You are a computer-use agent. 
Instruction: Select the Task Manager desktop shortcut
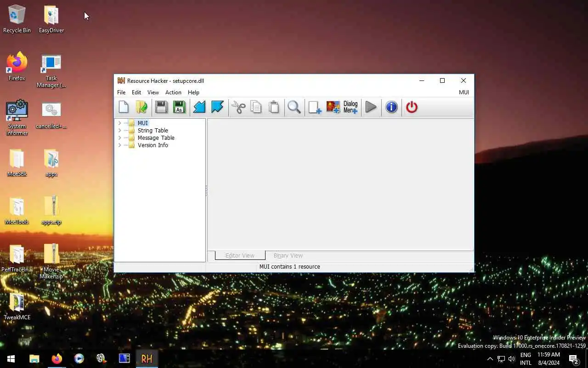tap(51, 70)
